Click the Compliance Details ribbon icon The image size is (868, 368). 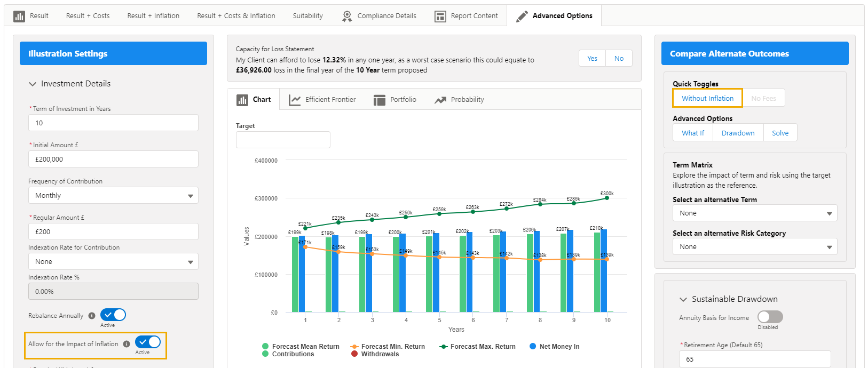(347, 16)
